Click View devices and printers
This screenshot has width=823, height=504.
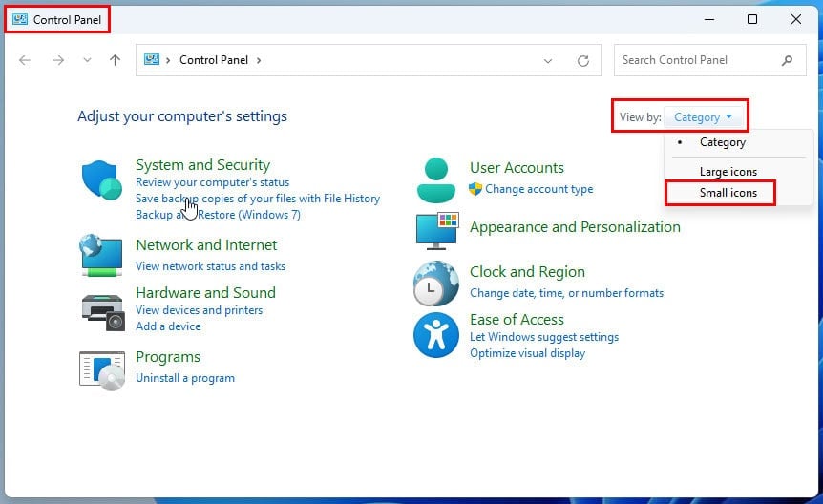pos(199,310)
